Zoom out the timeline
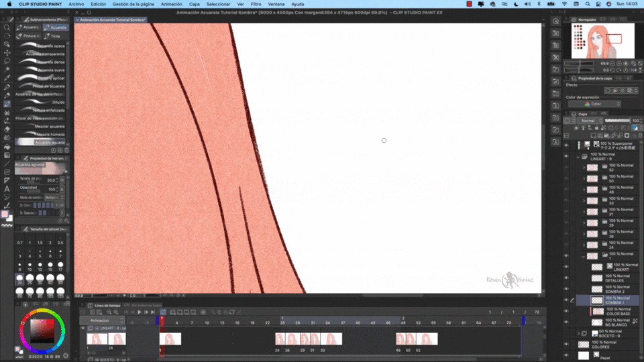This screenshot has height=362, width=644. point(109,312)
